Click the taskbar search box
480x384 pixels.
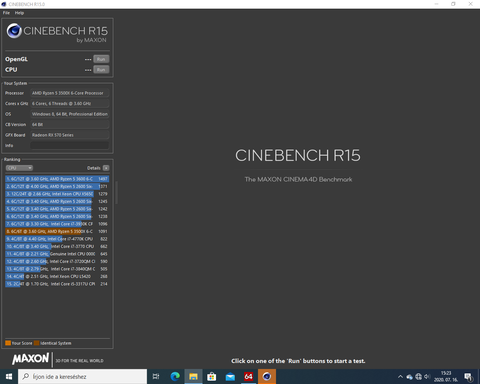(83, 377)
